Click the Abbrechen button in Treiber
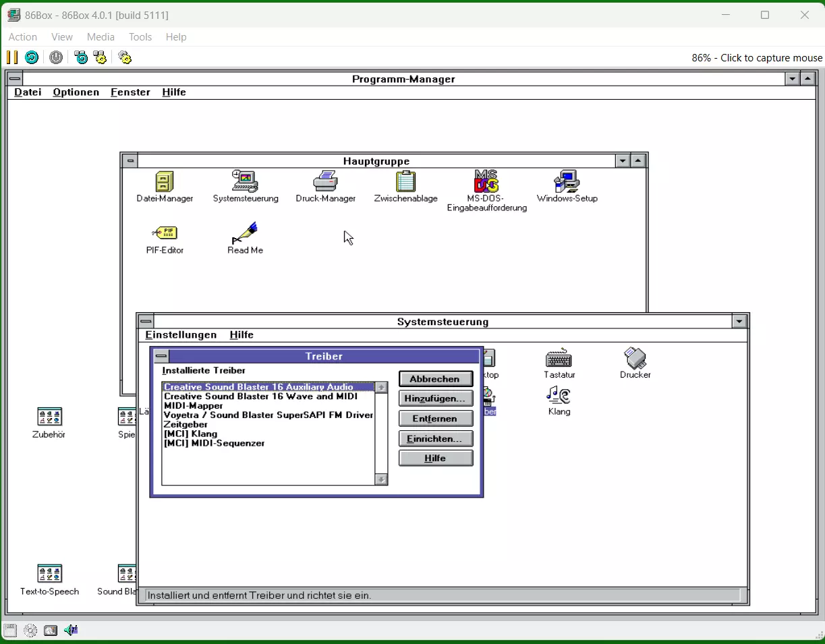This screenshot has width=825, height=644. click(436, 379)
